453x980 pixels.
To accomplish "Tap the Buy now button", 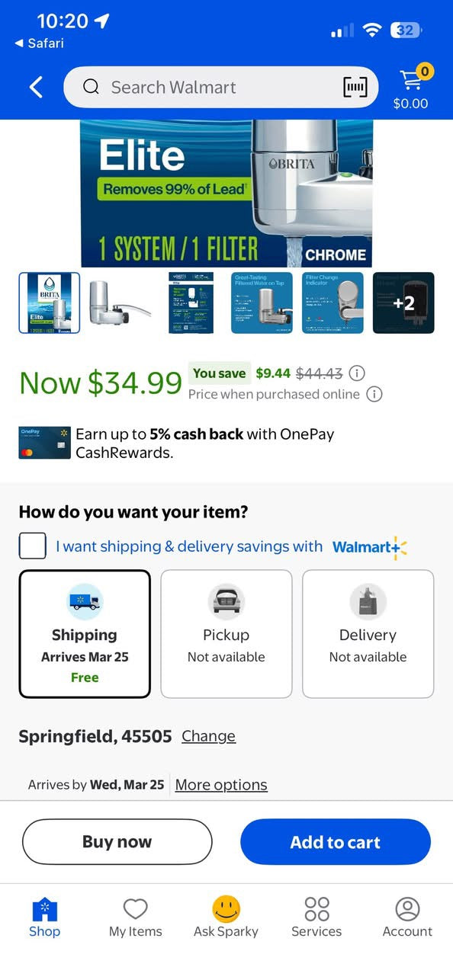I will [x=117, y=842].
